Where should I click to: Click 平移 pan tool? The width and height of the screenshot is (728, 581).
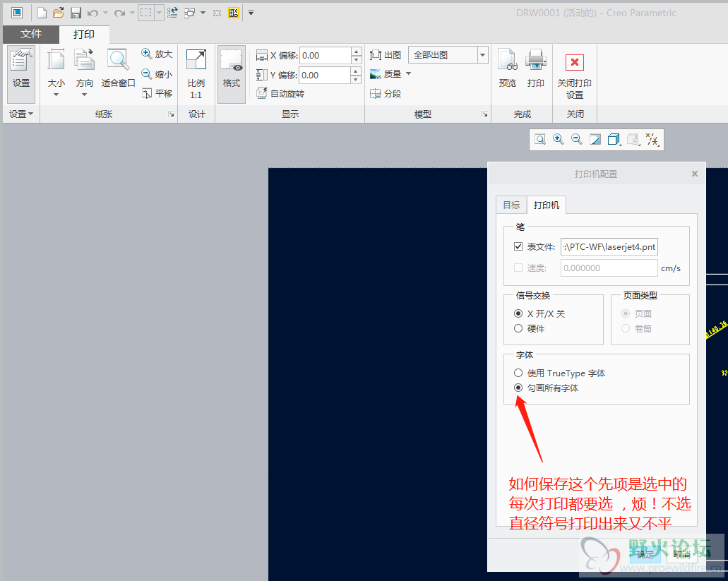pos(157,94)
